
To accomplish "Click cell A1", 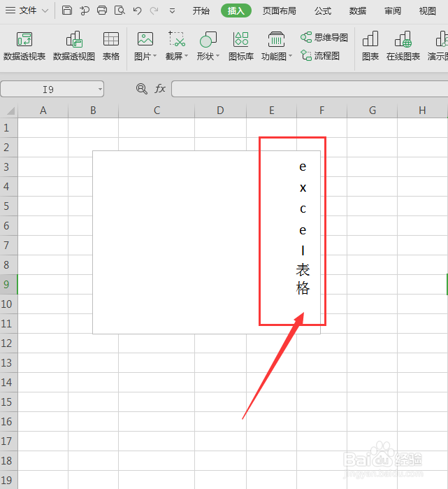I will click(x=43, y=128).
